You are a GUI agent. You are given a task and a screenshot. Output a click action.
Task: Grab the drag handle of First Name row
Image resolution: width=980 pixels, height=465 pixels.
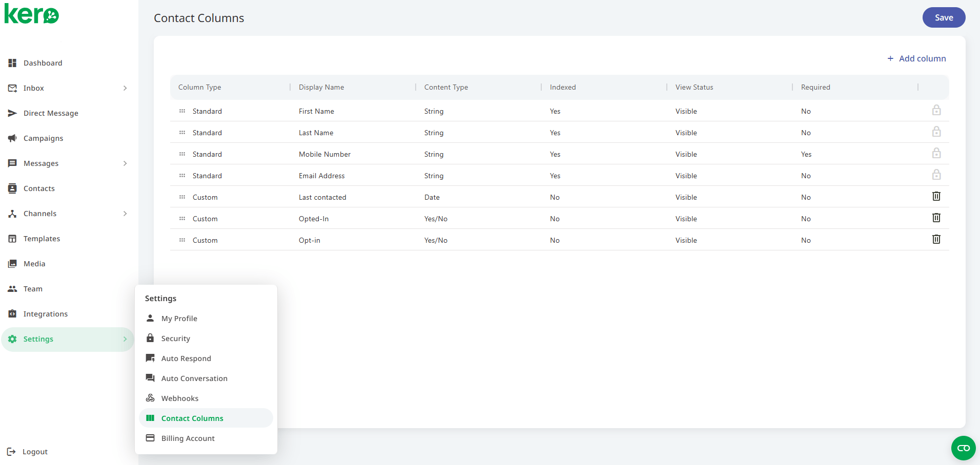[182, 111]
